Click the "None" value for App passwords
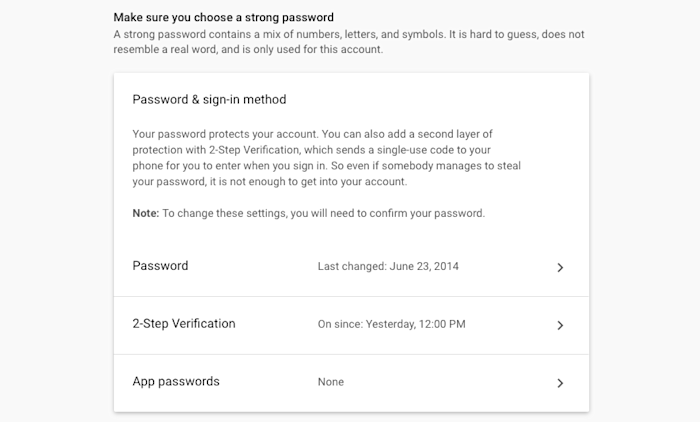 click(330, 382)
